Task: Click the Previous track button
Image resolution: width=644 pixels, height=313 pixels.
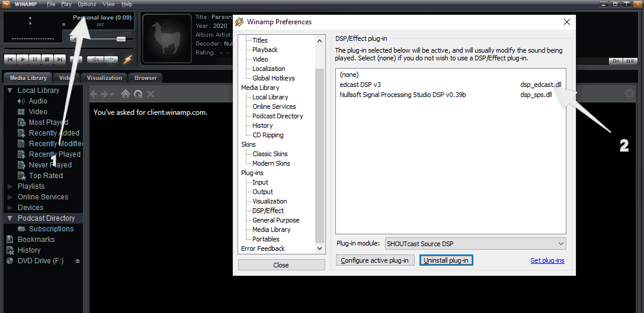Action: coord(10,60)
